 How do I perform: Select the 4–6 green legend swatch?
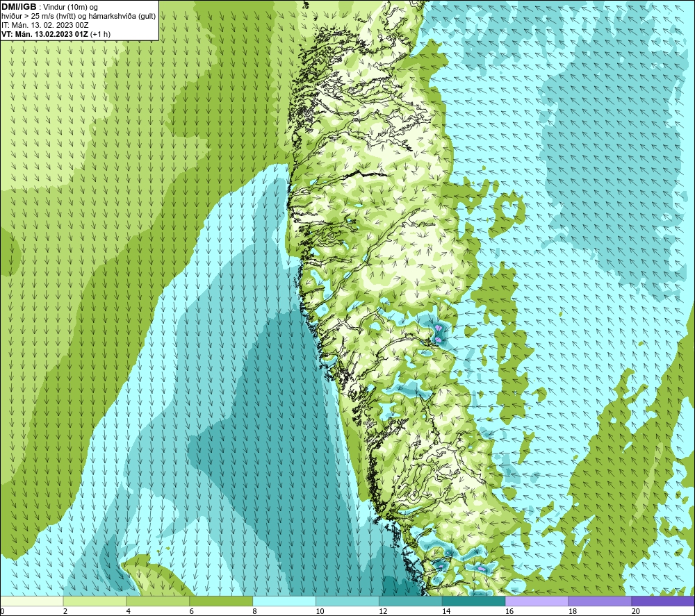click(x=158, y=601)
